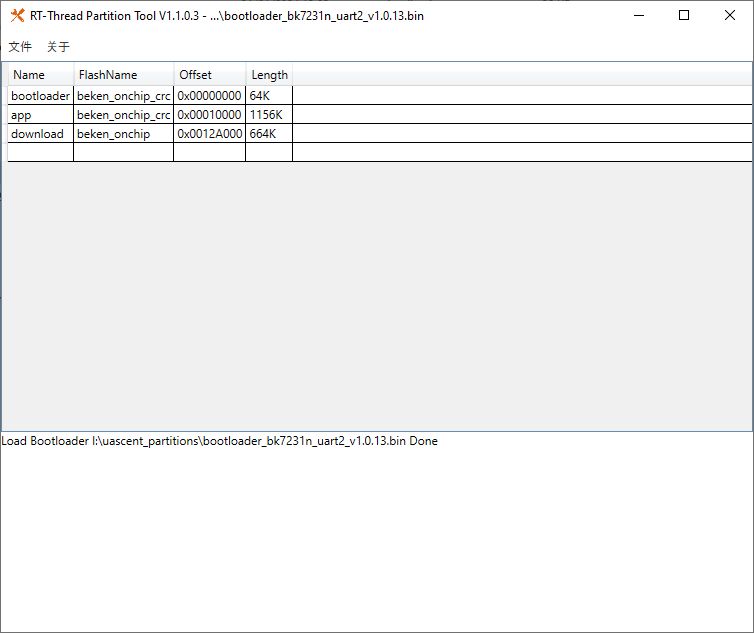Select the 0x0012A000 offset cell
This screenshot has height=633, width=754.
pos(210,133)
